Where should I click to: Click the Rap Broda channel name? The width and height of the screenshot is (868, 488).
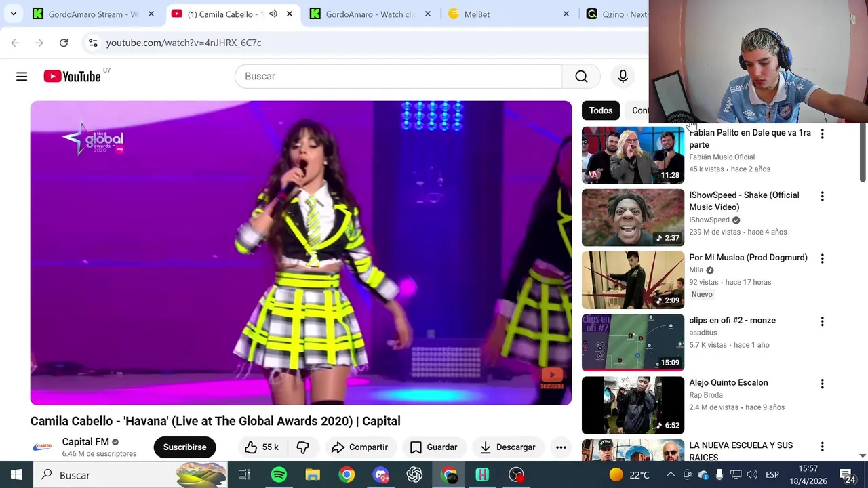706,395
